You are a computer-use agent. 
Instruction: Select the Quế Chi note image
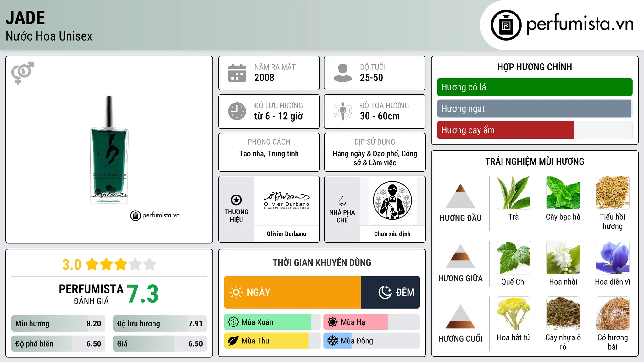(514, 258)
